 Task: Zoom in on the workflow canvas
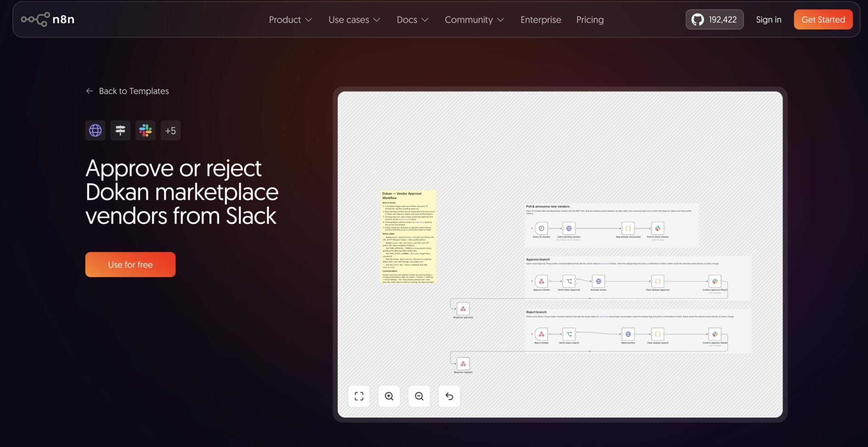click(x=389, y=396)
